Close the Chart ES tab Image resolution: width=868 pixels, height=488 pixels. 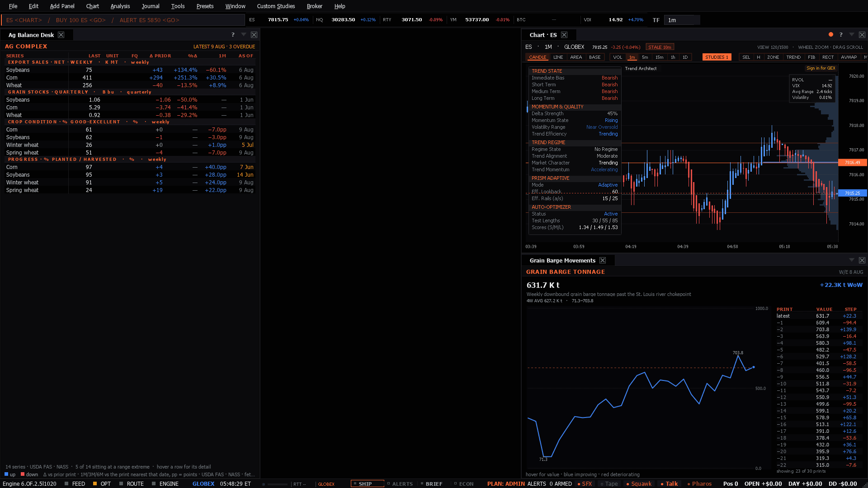pos(564,35)
